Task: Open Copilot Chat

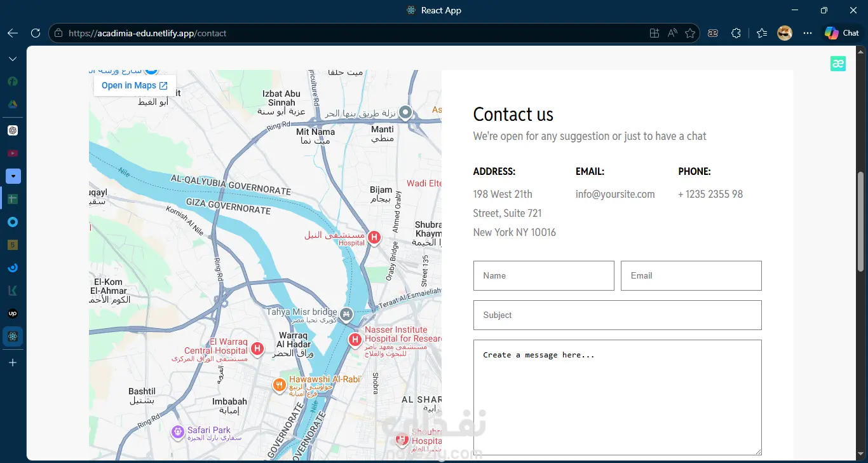Action: point(842,33)
